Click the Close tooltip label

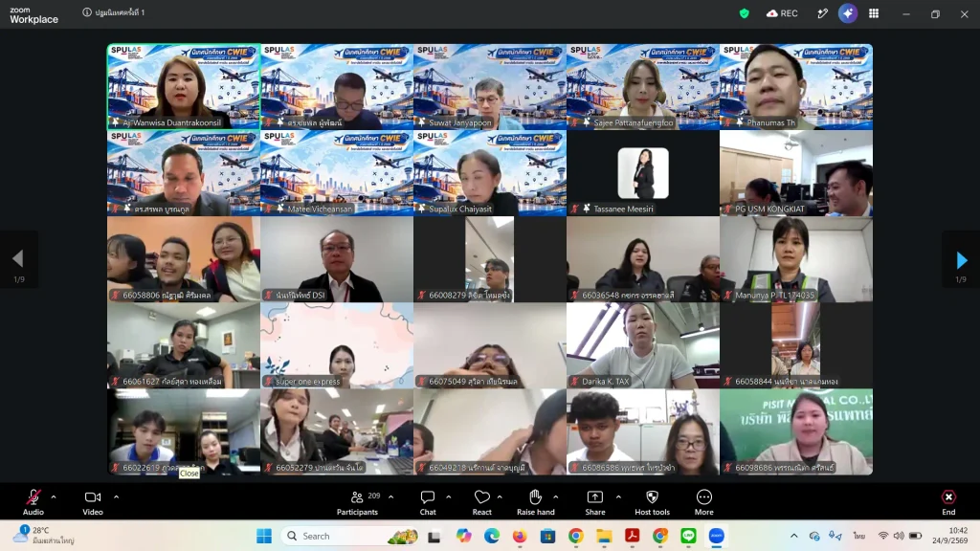point(189,474)
